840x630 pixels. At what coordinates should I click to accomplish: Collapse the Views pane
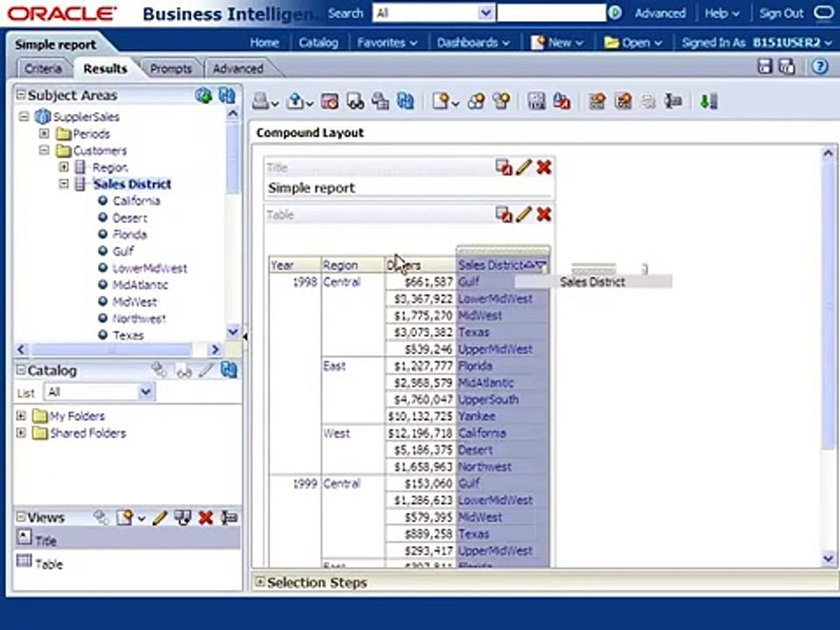tap(20, 517)
